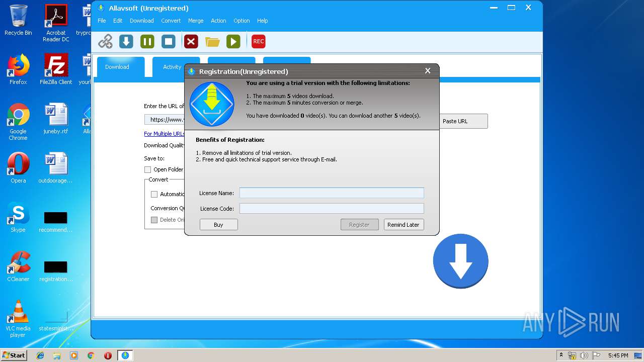Open Chrome from the taskbar
The width and height of the screenshot is (644, 362).
pos(91,355)
